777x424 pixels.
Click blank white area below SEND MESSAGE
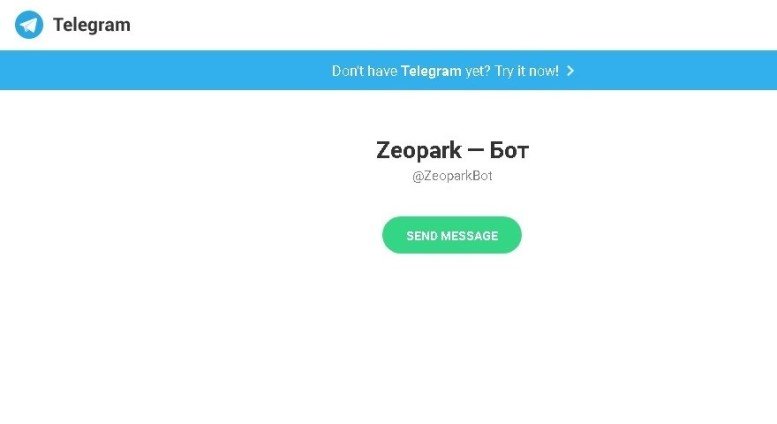pos(452,337)
